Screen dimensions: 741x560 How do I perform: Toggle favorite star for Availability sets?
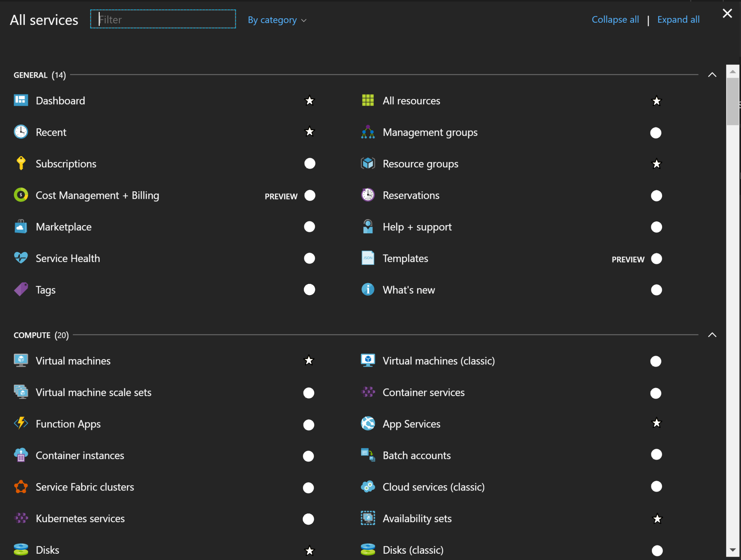(657, 519)
